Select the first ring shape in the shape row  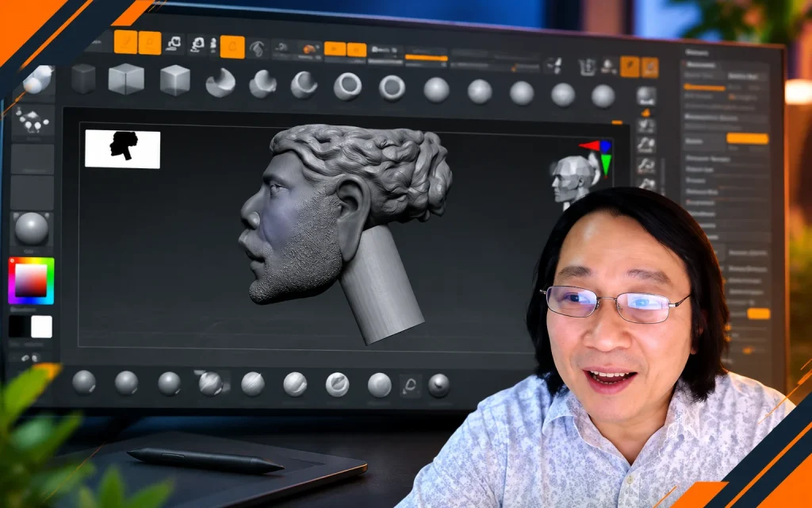[x=347, y=87]
